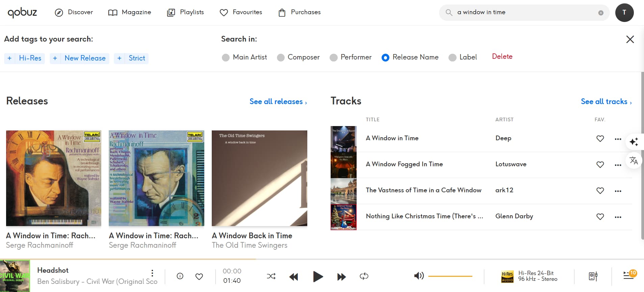644x292 pixels.
Task: Select the Composer search option
Action: pos(280,57)
